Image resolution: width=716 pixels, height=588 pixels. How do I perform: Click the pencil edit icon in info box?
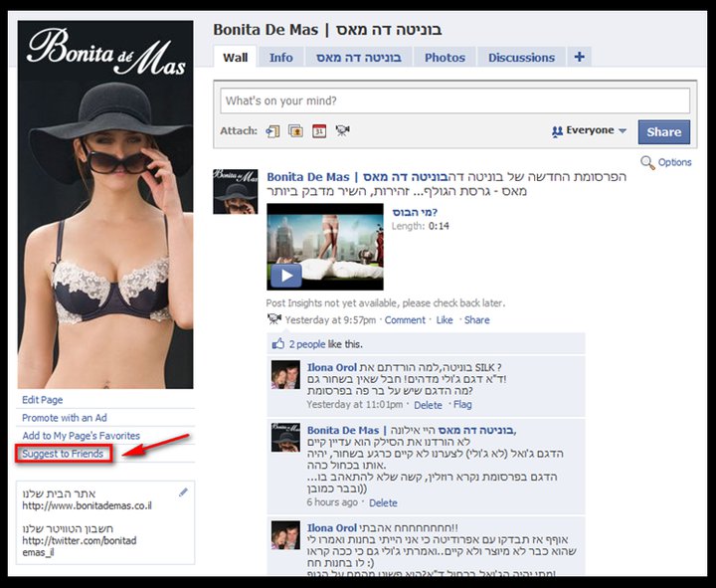pyautogui.click(x=183, y=492)
